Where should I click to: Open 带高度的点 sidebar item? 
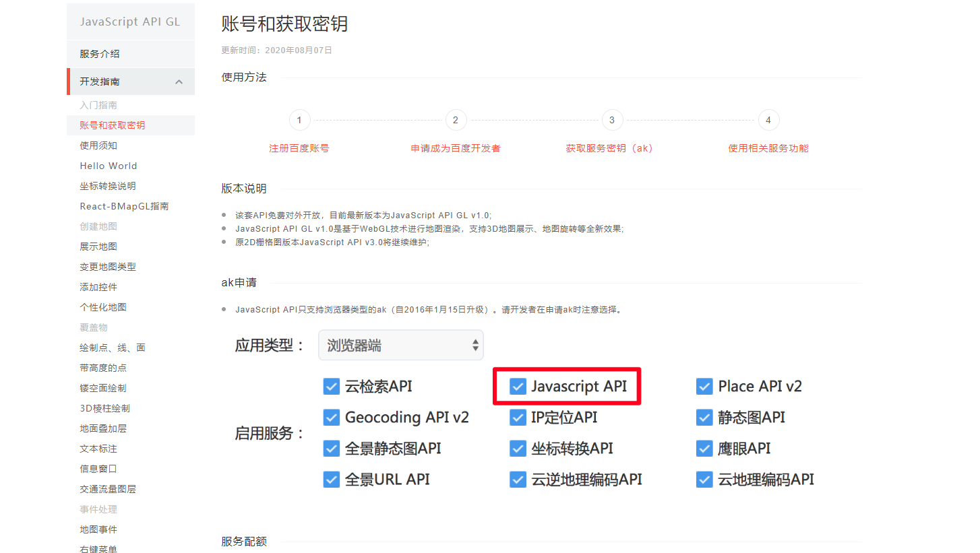pos(103,368)
